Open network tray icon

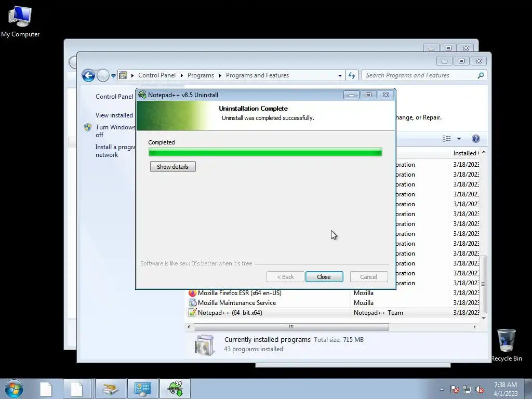point(467,390)
